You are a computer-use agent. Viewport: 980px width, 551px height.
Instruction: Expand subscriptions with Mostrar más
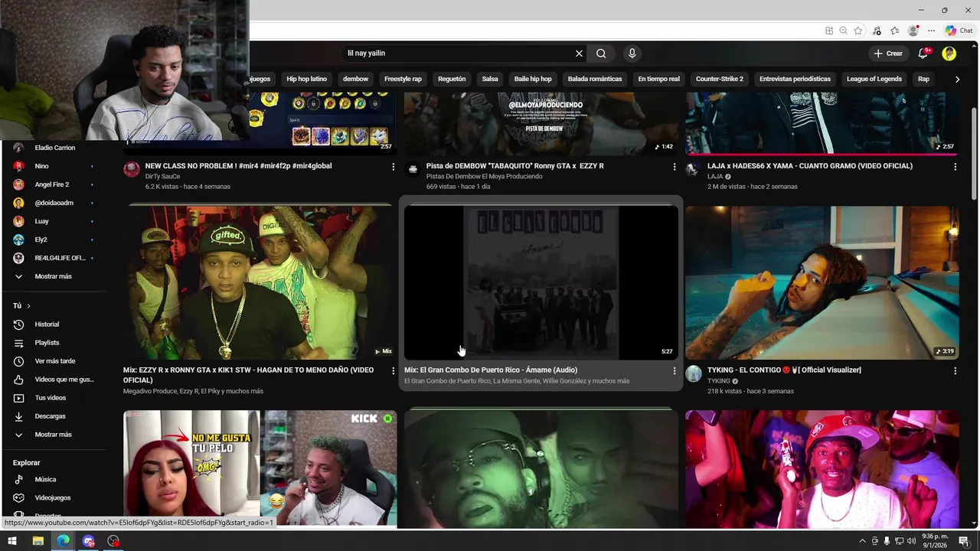54,276
